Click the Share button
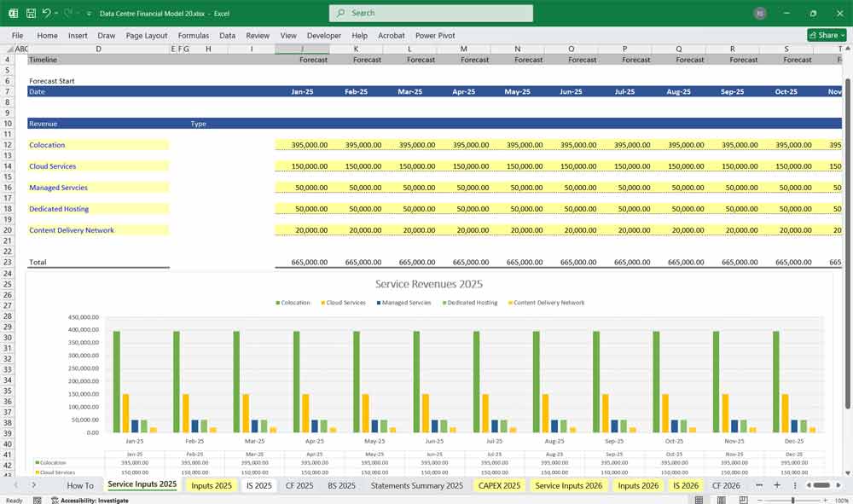This screenshot has width=853, height=504. (x=822, y=35)
